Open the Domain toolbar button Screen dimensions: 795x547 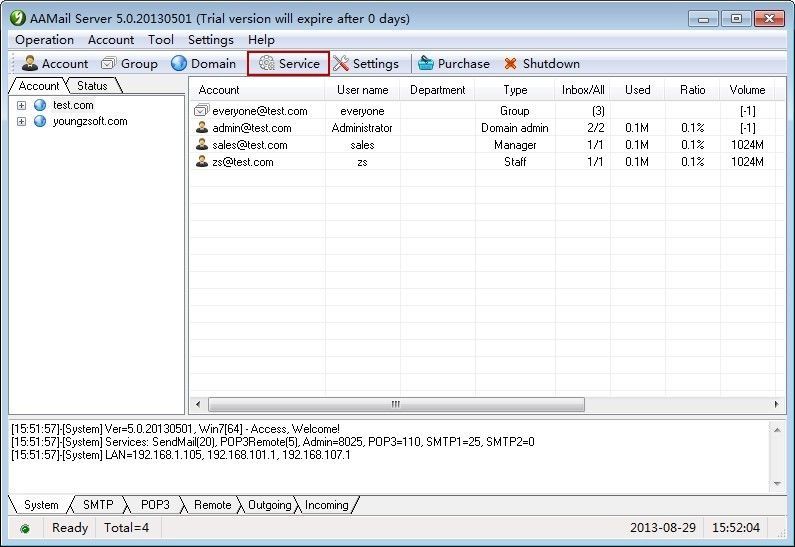203,64
